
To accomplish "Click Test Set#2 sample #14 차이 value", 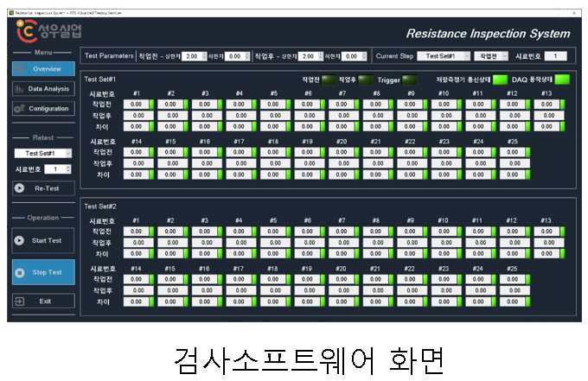I will [x=136, y=302].
